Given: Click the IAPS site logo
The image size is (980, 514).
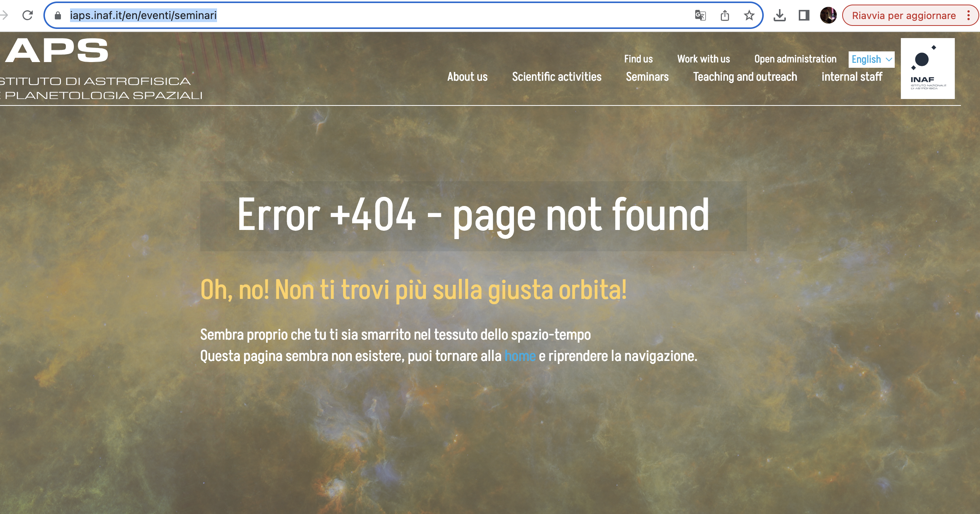Looking at the screenshot, I should click(x=57, y=51).
